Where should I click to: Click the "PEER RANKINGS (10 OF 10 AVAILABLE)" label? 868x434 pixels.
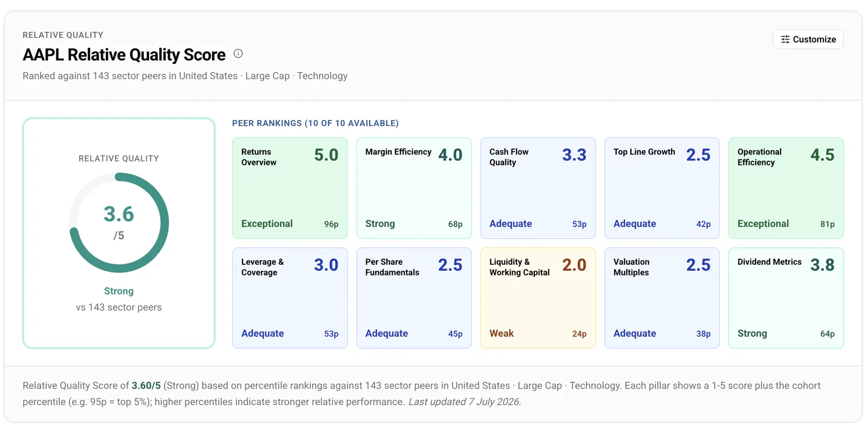(315, 123)
